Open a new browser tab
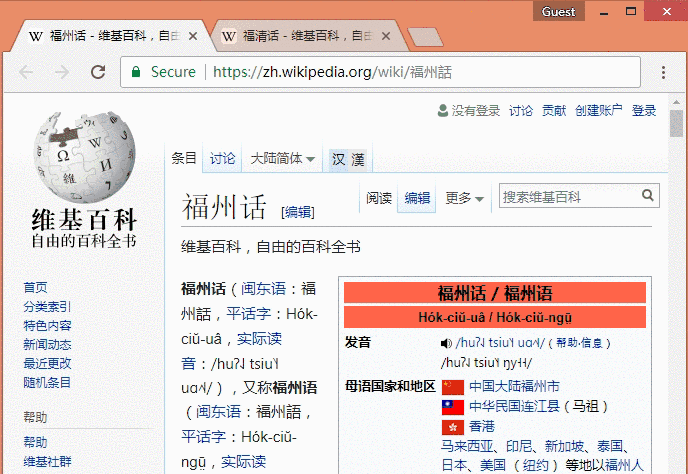Screen dimensions: 688x474 [x=425, y=37]
